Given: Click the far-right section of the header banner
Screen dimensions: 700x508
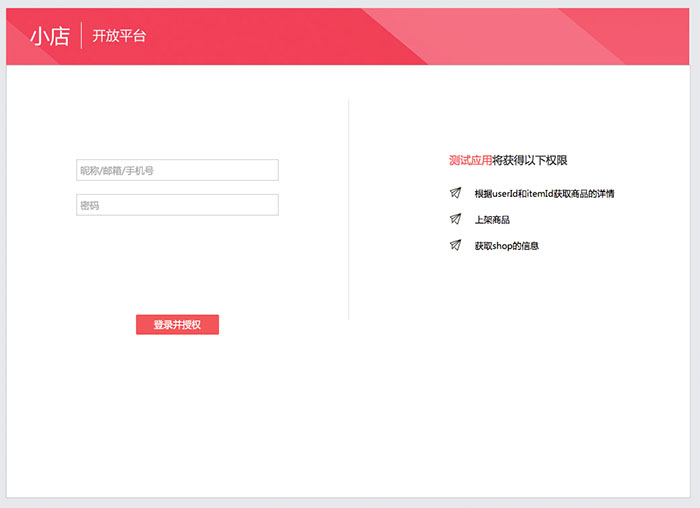Looking at the screenshot, I should coord(660,37).
